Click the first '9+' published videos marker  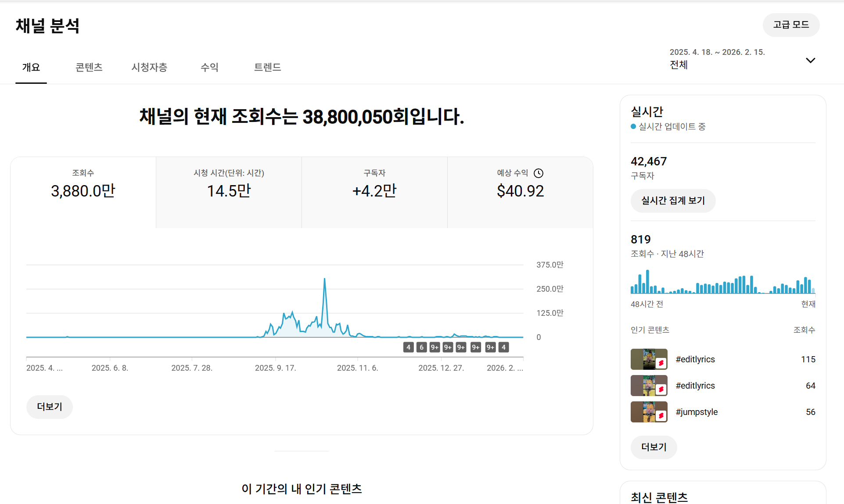[435, 347]
